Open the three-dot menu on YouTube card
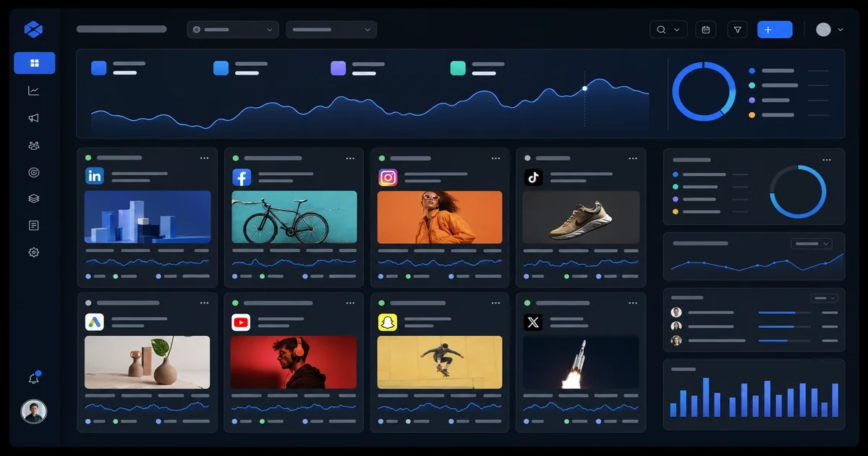Image resolution: width=868 pixels, height=456 pixels. point(350,303)
